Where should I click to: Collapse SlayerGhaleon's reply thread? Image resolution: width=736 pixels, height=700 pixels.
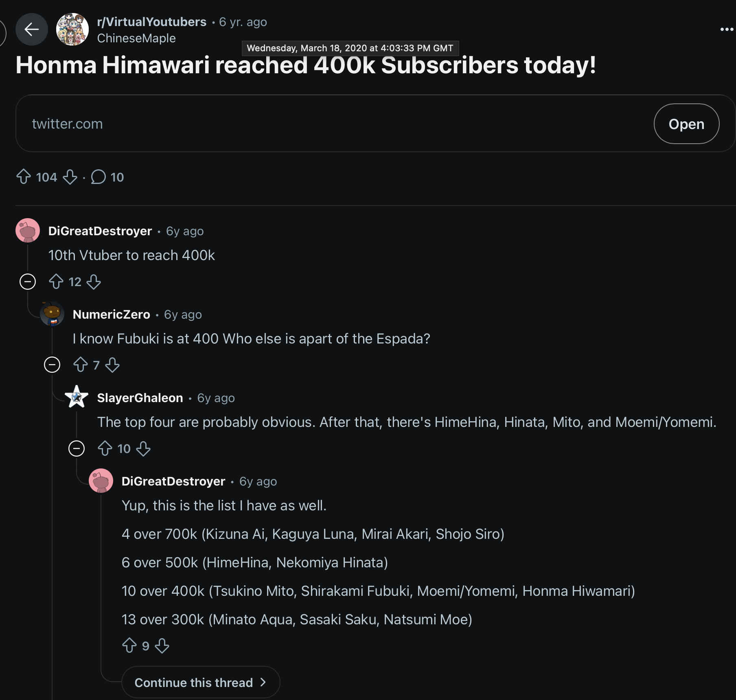pyautogui.click(x=77, y=448)
